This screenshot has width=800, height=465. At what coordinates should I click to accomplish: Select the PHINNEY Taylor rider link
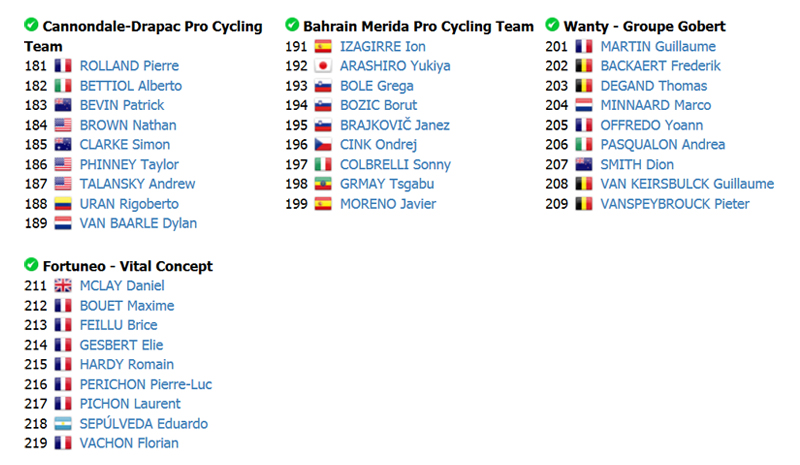pyautogui.click(x=129, y=164)
